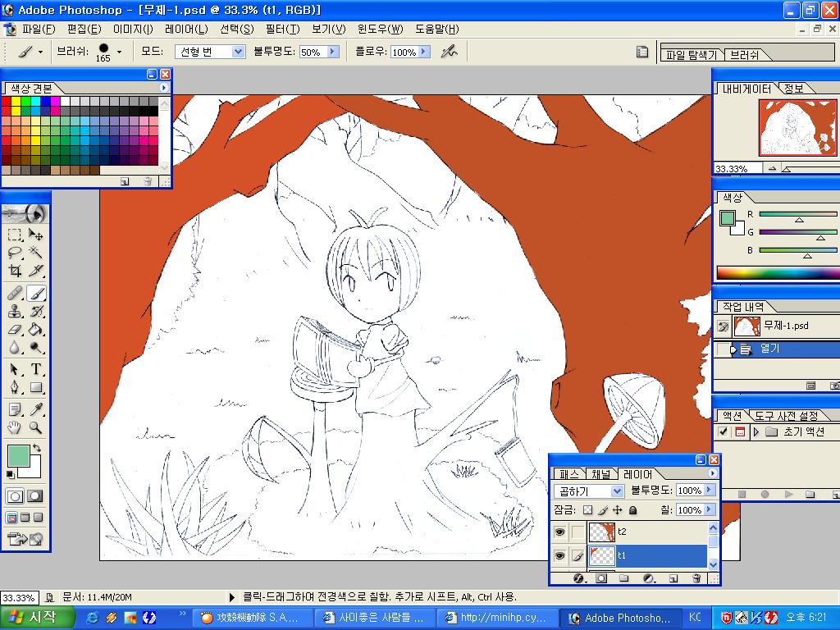Open the brush preset picker dropdown
840x630 pixels.
[x=119, y=52]
